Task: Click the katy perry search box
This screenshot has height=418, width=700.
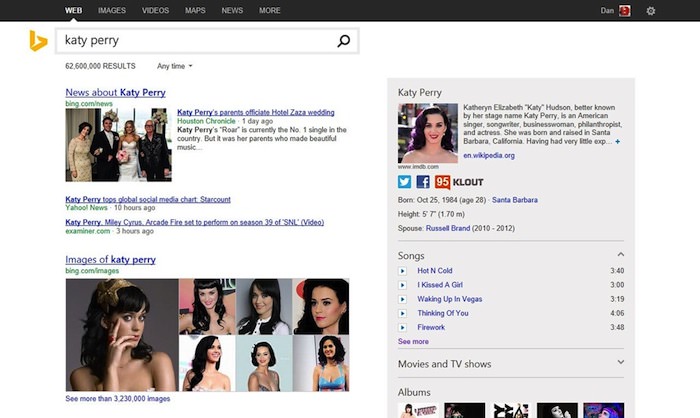Action: pos(195,41)
